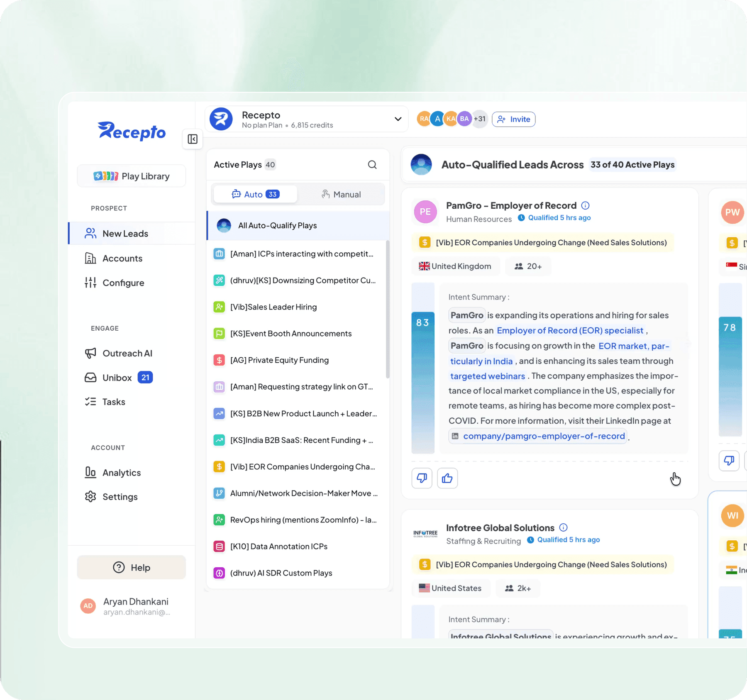Open Aryan Dhankani's account profile
747x700 pixels.
click(x=132, y=606)
